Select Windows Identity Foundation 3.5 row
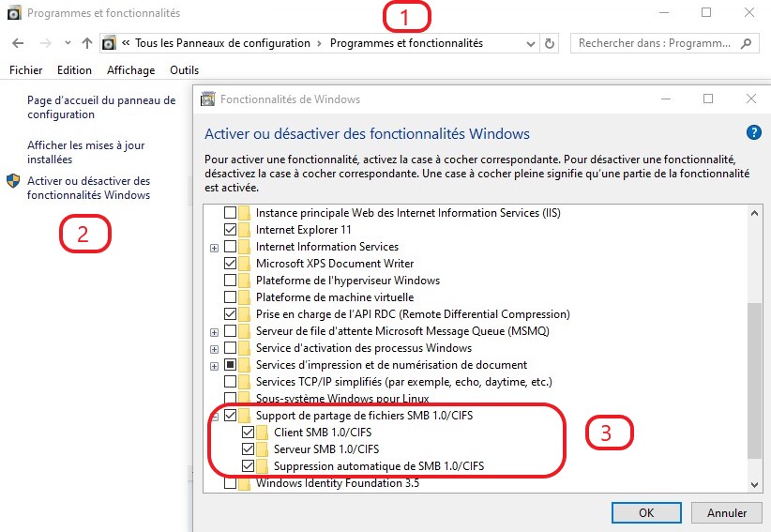Screen dimensions: 771x532 [338, 483]
